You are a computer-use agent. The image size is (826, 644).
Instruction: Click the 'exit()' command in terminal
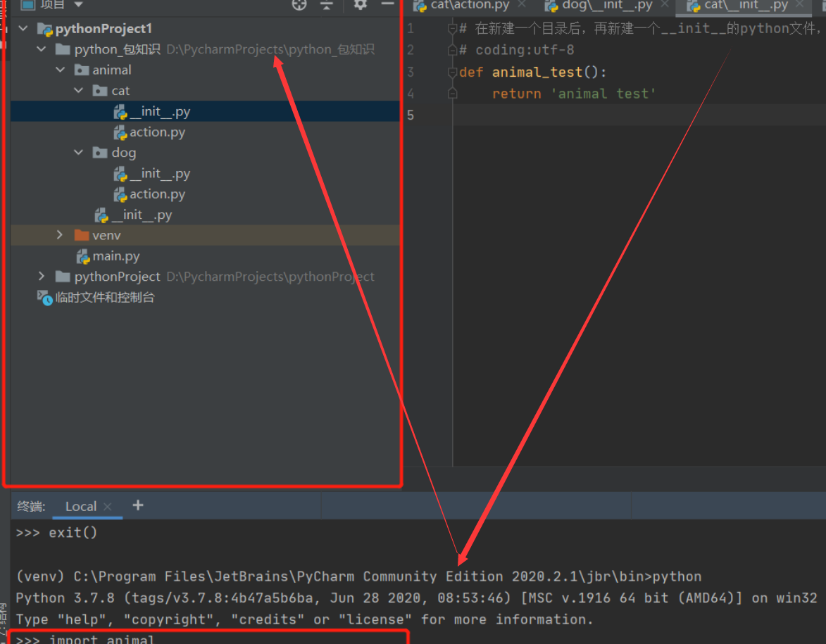click(x=73, y=533)
